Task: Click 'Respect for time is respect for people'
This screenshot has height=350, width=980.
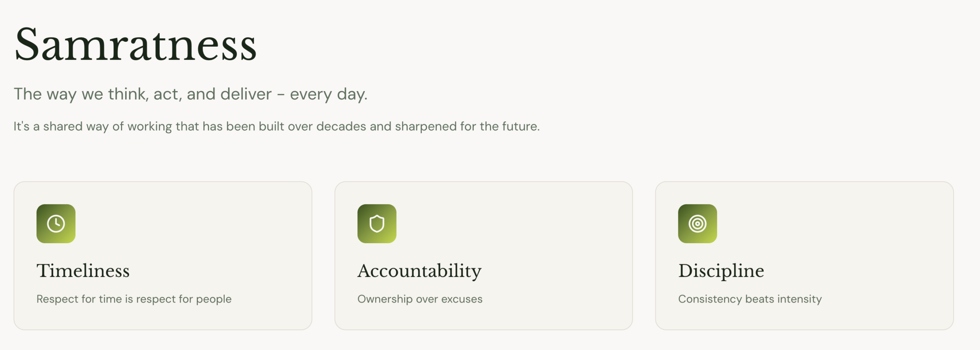Action: [x=134, y=299]
